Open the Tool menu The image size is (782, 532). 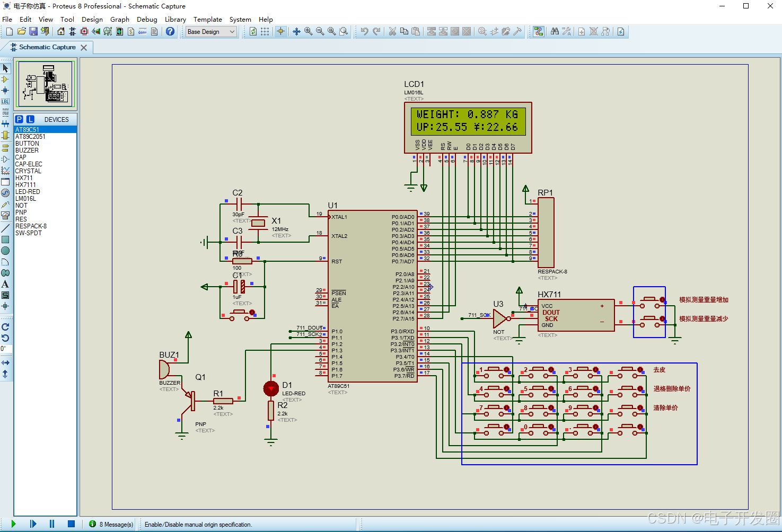(x=67, y=20)
